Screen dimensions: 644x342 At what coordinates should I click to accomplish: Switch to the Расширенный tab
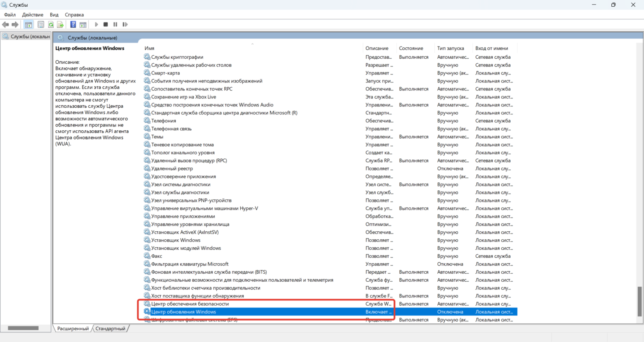pos(73,329)
